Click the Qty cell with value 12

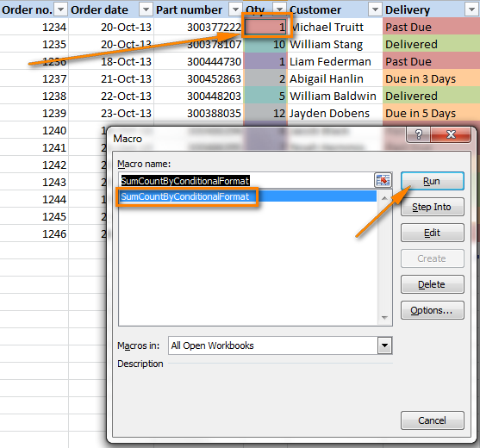point(265,114)
